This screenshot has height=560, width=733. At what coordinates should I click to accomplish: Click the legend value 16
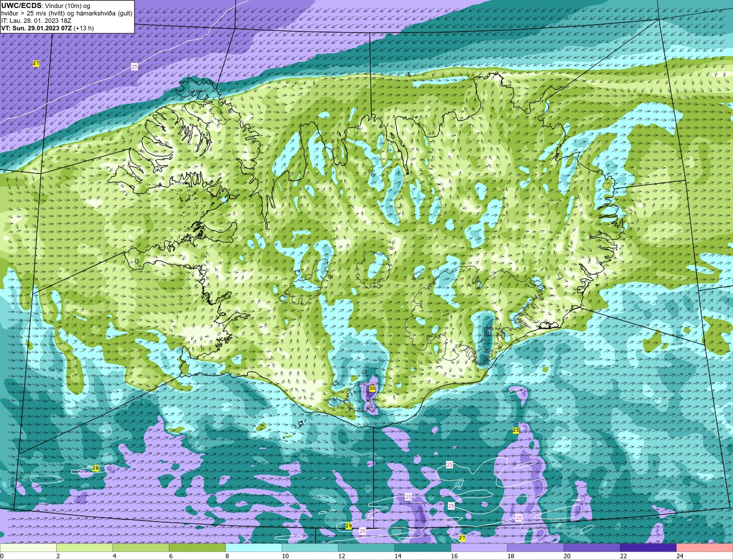click(x=454, y=556)
